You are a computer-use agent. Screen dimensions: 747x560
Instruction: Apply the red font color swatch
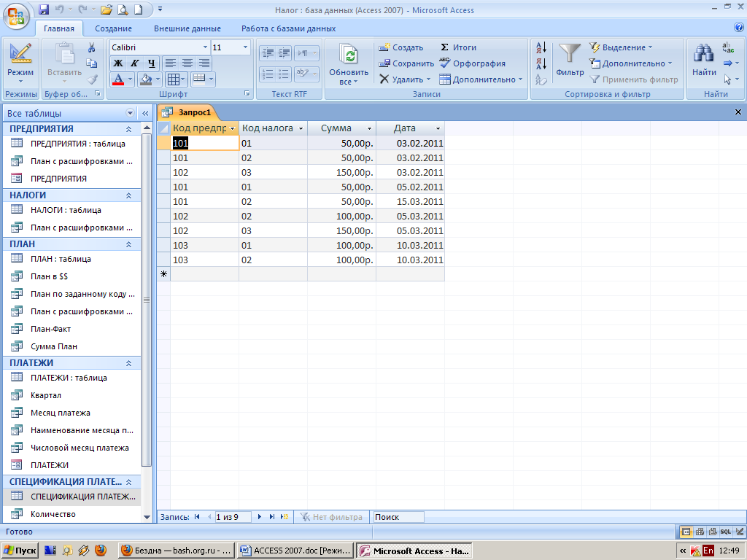[118, 79]
